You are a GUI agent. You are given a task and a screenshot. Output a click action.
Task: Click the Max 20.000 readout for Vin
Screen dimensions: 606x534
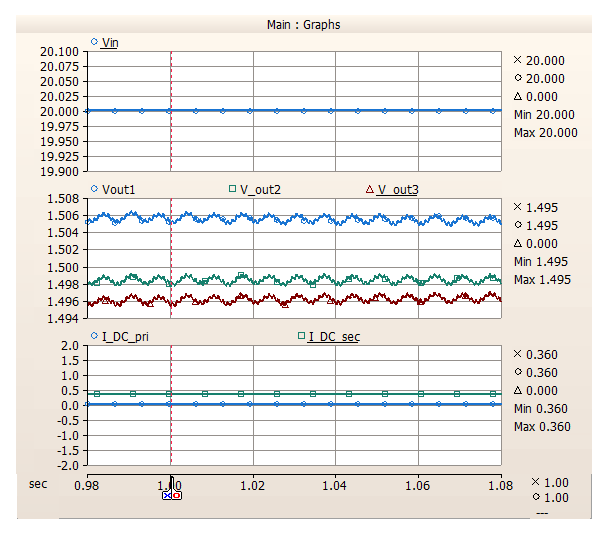tap(545, 132)
